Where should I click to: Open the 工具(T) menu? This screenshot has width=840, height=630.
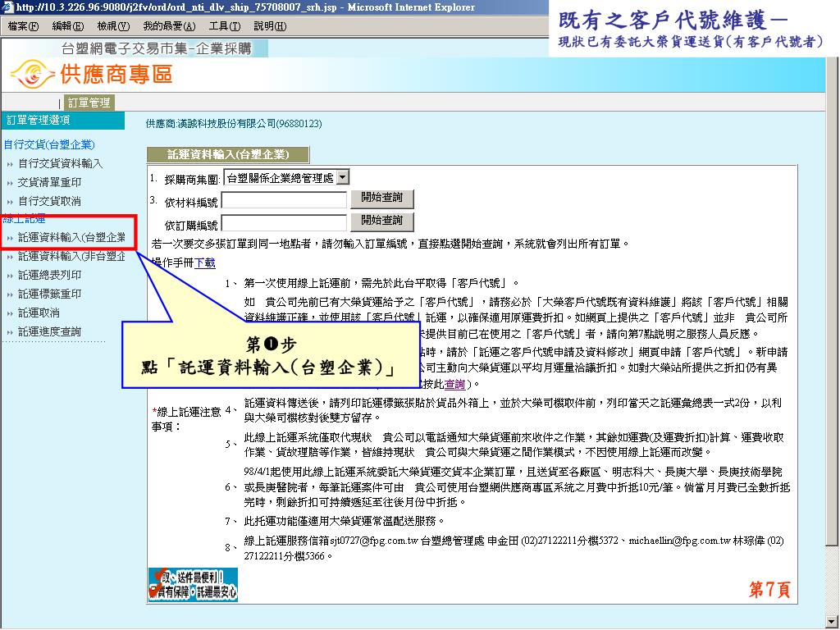coord(225,25)
